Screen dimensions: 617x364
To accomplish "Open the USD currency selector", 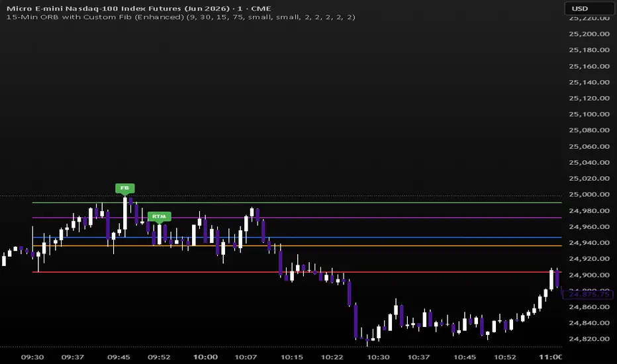I will point(589,8).
